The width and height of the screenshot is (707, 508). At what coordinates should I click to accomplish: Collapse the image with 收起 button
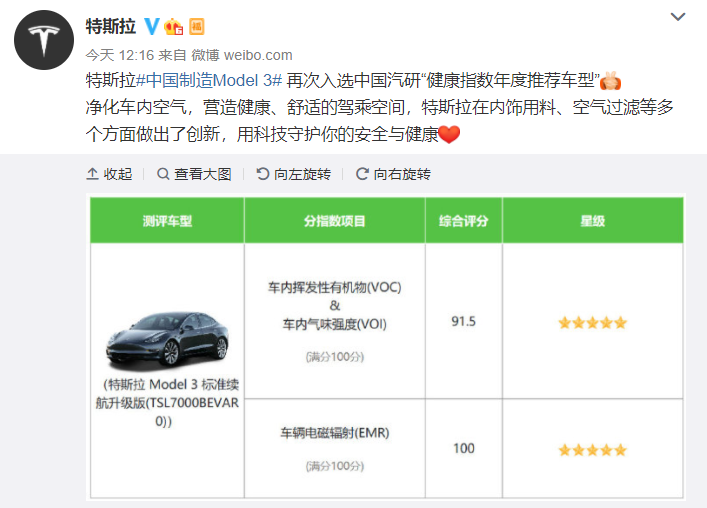pyautogui.click(x=109, y=174)
